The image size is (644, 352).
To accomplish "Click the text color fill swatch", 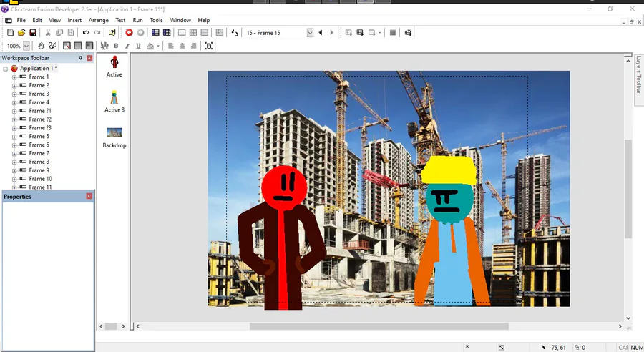I will (150, 46).
